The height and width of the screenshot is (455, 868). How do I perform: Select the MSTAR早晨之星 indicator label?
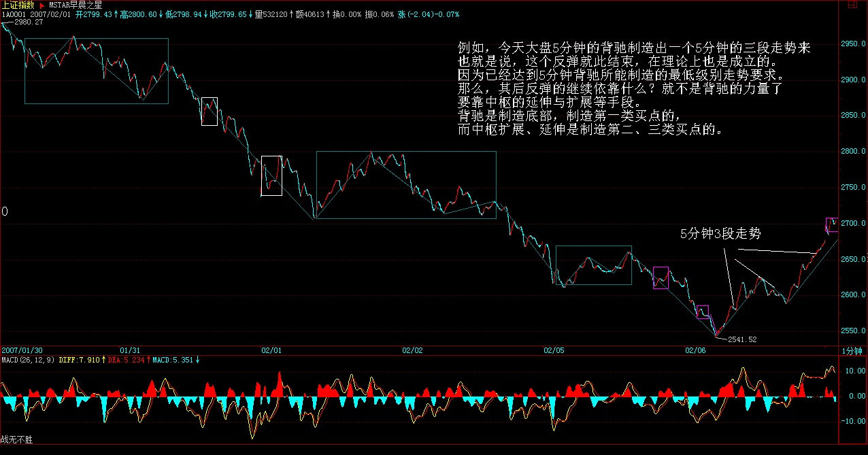coord(76,5)
